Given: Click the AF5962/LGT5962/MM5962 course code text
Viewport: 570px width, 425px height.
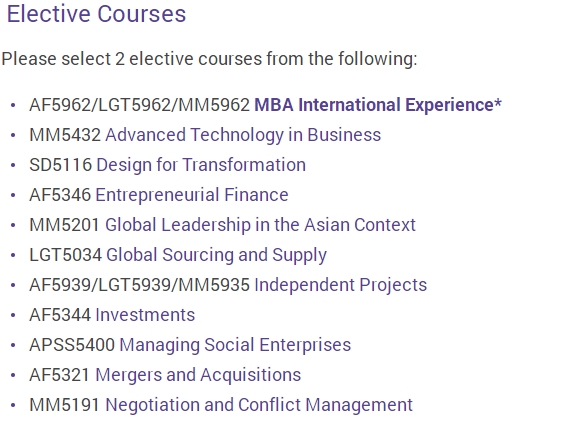Looking at the screenshot, I should point(140,105).
